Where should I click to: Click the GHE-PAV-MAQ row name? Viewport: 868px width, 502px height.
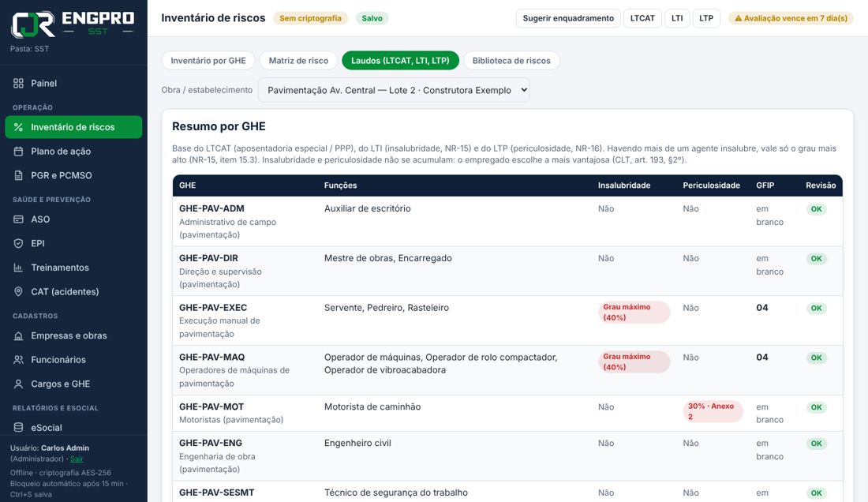(211, 357)
